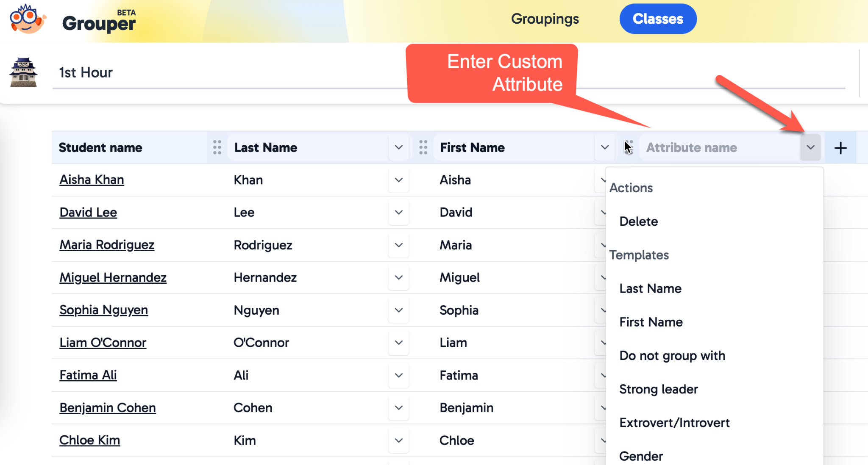Click the 'Liam' first name cell
The width and height of the screenshot is (868, 465).
click(x=453, y=343)
